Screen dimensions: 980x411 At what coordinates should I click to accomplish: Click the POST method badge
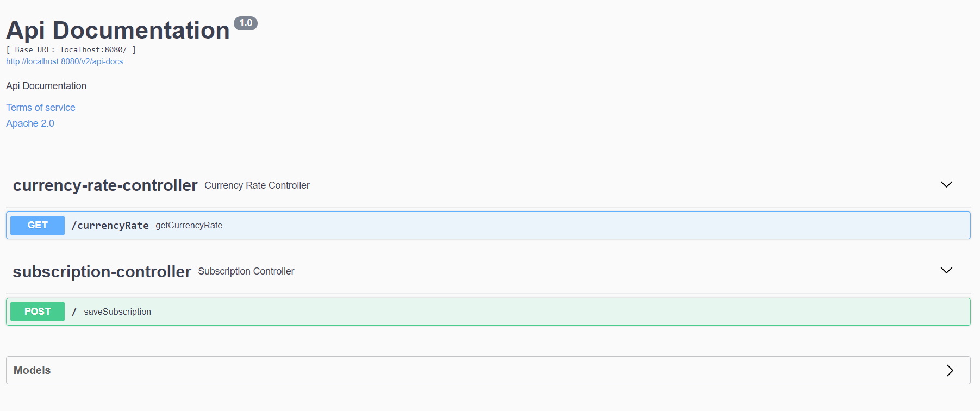point(38,312)
